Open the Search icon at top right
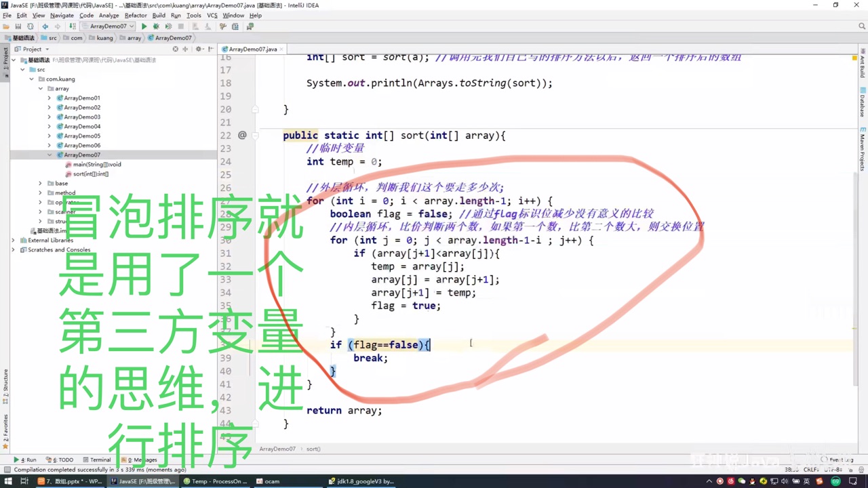 862,26
